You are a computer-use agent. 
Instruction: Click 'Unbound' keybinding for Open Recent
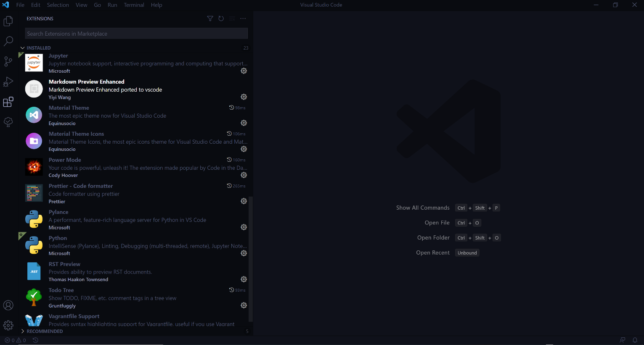[x=467, y=253]
